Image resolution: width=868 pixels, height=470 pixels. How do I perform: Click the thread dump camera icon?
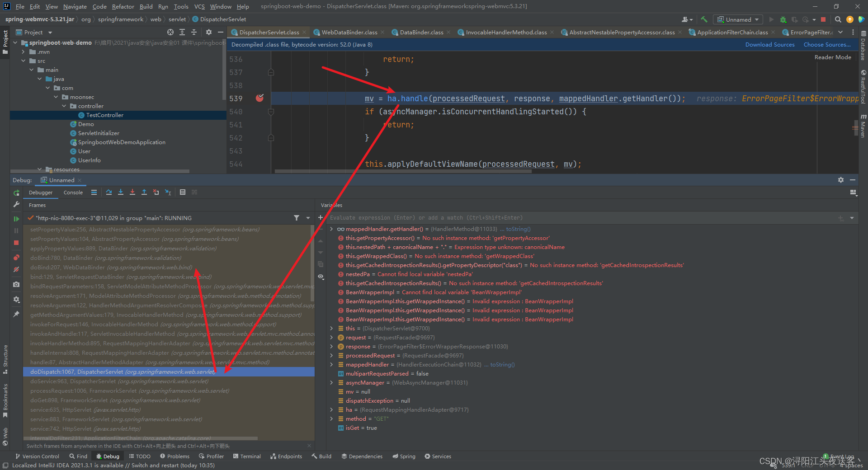pos(16,284)
